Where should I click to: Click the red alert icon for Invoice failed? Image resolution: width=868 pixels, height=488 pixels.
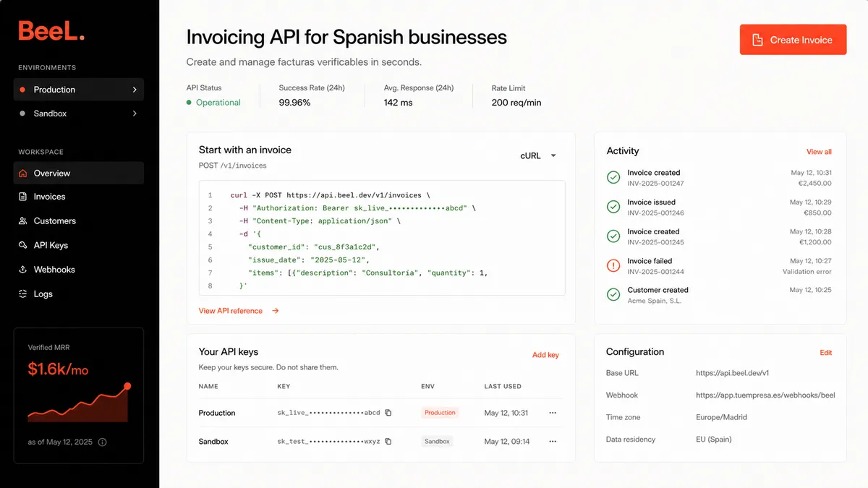(x=613, y=265)
